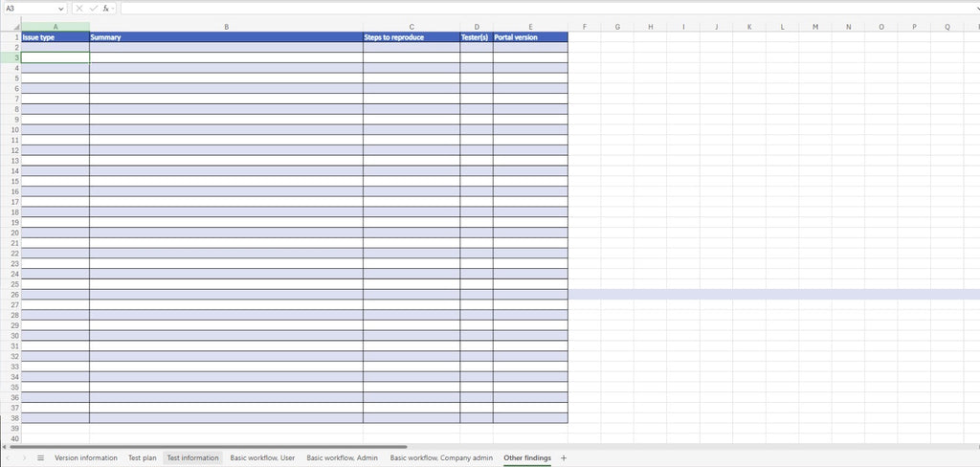The width and height of the screenshot is (980, 467).
Task: Click the 'Tester(s)' header cell
Action: pyautogui.click(x=477, y=37)
